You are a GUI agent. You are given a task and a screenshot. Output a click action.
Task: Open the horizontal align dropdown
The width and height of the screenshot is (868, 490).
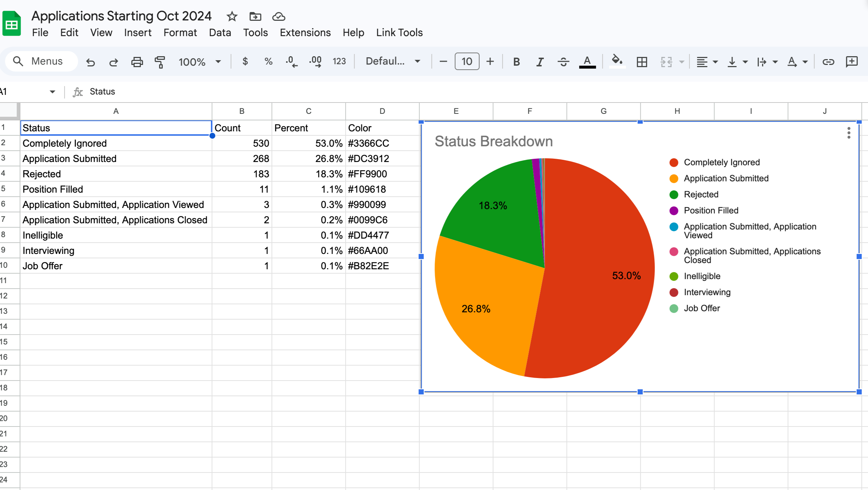click(707, 62)
